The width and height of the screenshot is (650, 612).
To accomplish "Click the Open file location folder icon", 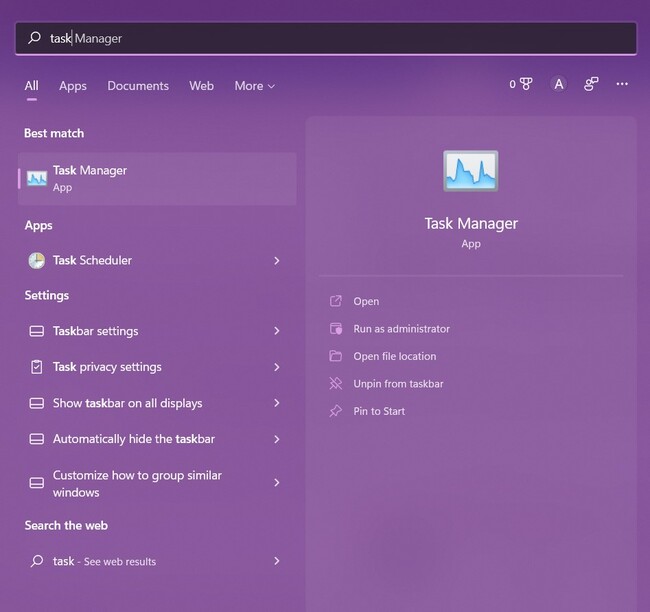I will tap(335, 356).
